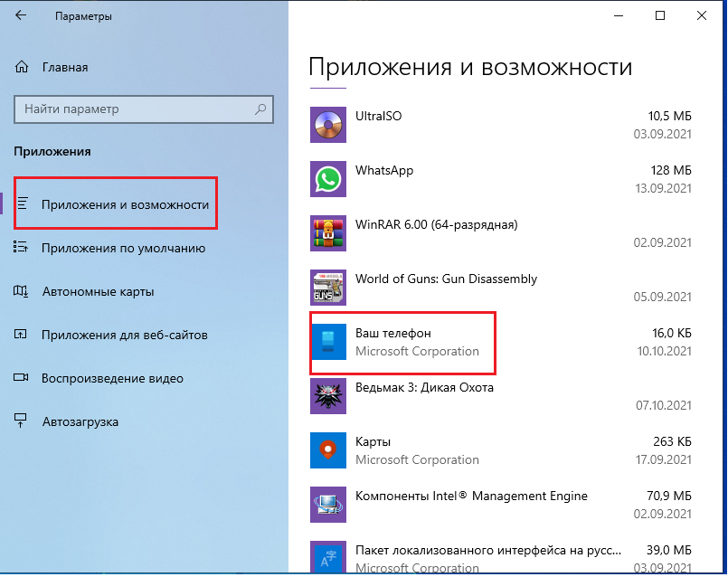Click the Параметры window title
Screen dimensions: 728x577
tap(83, 16)
